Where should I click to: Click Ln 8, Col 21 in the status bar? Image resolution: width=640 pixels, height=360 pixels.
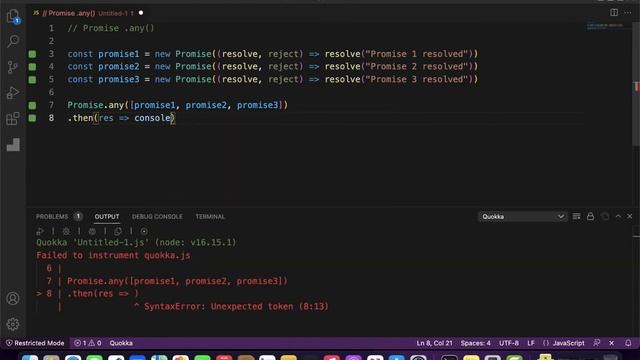[x=434, y=343]
